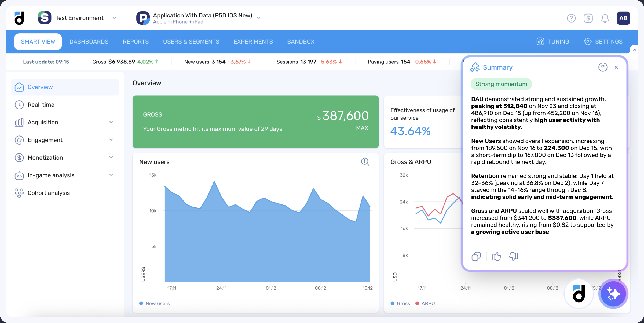Open Cohort analysis in the sidebar
Viewport: 644px width, 323px height.
coord(49,193)
